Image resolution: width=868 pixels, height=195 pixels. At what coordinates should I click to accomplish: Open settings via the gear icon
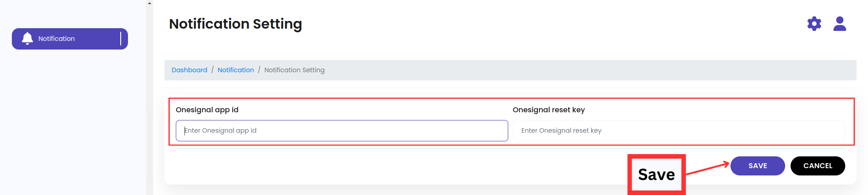(x=814, y=24)
